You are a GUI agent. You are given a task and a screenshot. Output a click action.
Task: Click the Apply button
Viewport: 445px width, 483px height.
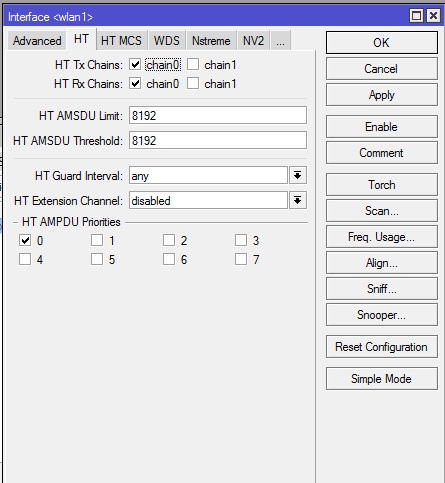pos(382,95)
